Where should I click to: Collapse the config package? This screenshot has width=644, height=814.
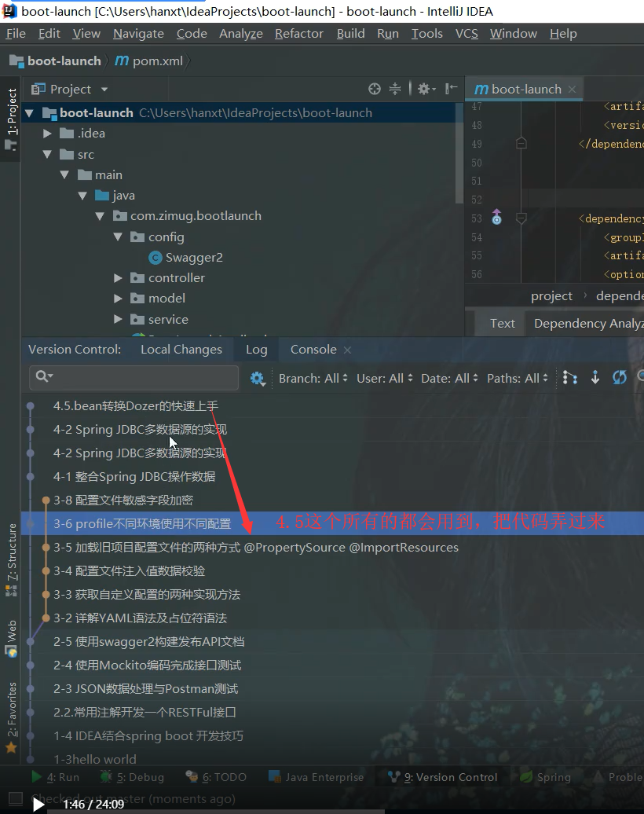point(118,236)
